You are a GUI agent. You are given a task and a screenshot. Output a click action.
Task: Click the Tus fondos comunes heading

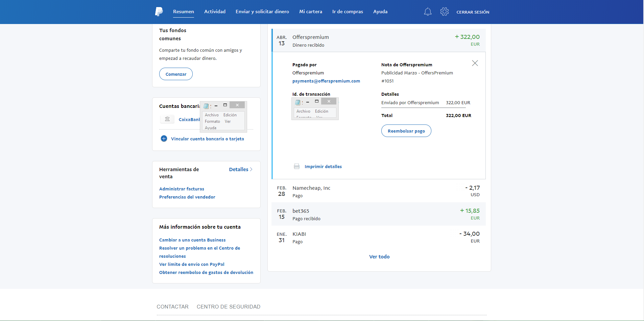pos(173,34)
